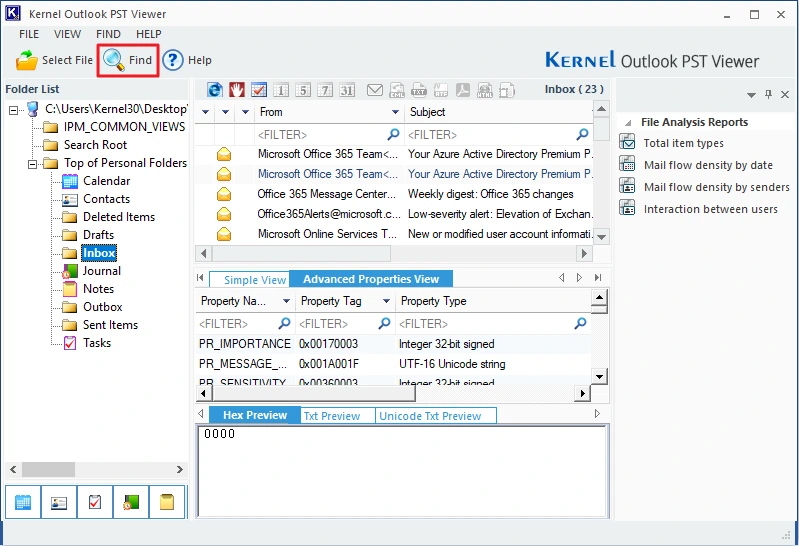The image size is (799, 546).
Task: Select the 1-day calendar view icon
Action: click(x=281, y=90)
